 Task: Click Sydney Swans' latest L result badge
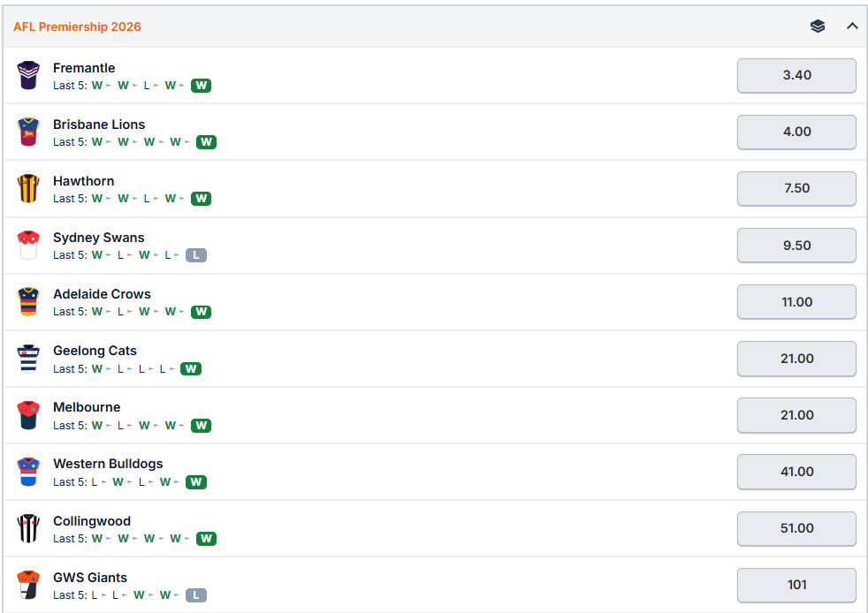coord(196,255)
